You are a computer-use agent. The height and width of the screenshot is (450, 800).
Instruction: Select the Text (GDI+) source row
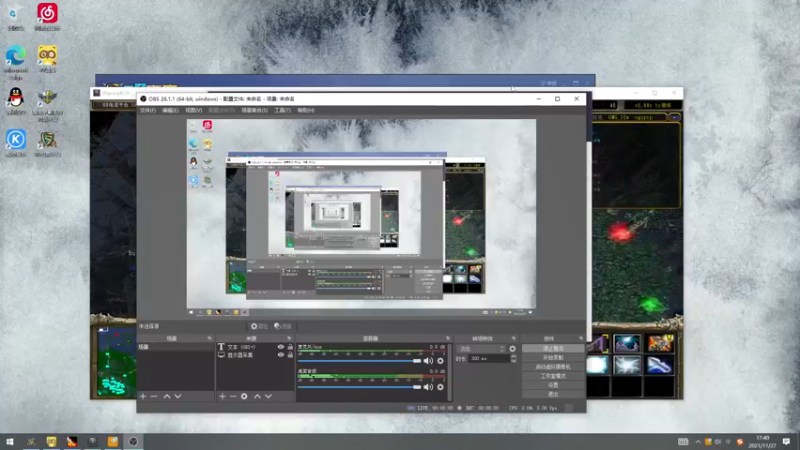(x=255, y=347)
